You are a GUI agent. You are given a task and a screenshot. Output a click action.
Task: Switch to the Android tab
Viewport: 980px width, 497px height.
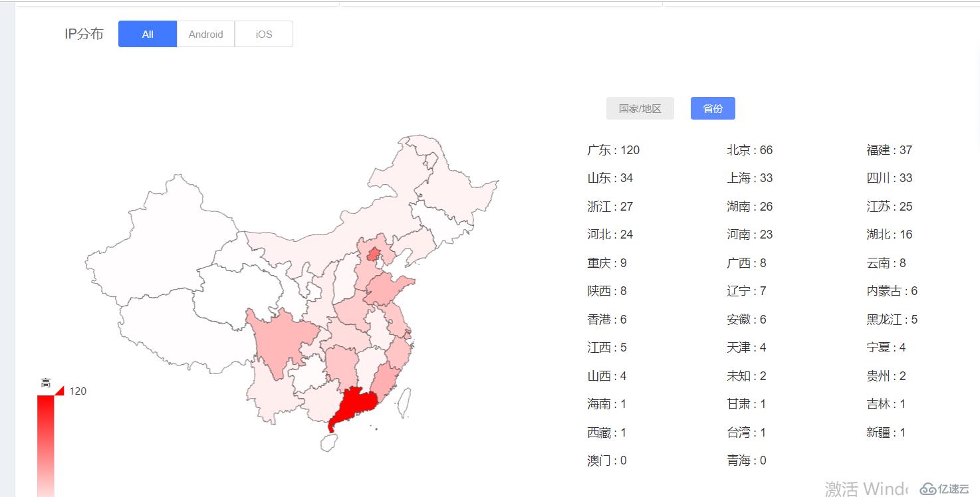(205, 34)
